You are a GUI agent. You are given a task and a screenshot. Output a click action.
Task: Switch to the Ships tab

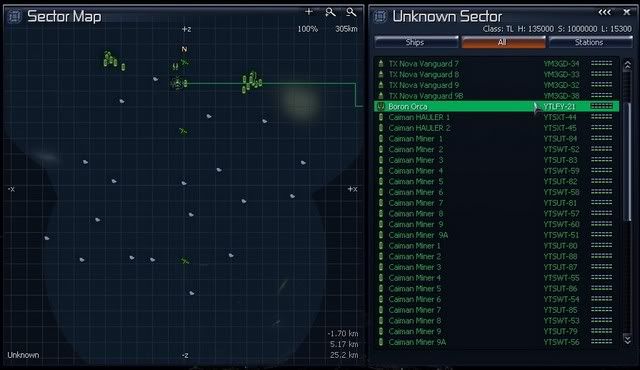click(416, 42)
